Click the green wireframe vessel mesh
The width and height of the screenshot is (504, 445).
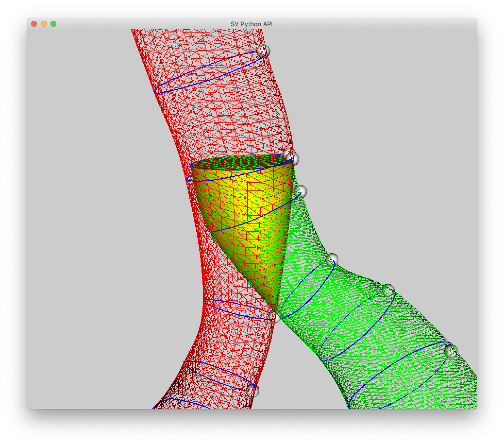pyautogui.click(x=382, y=345)
